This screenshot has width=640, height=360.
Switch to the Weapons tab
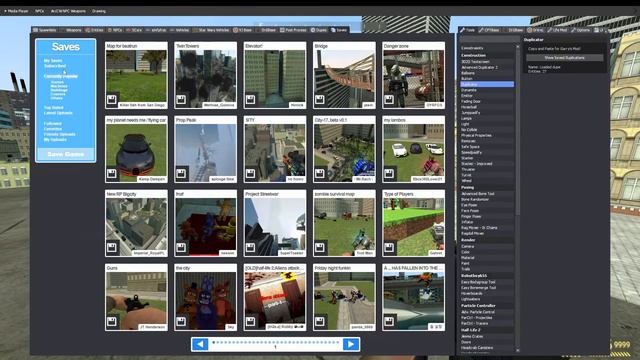tap(71, 30)
